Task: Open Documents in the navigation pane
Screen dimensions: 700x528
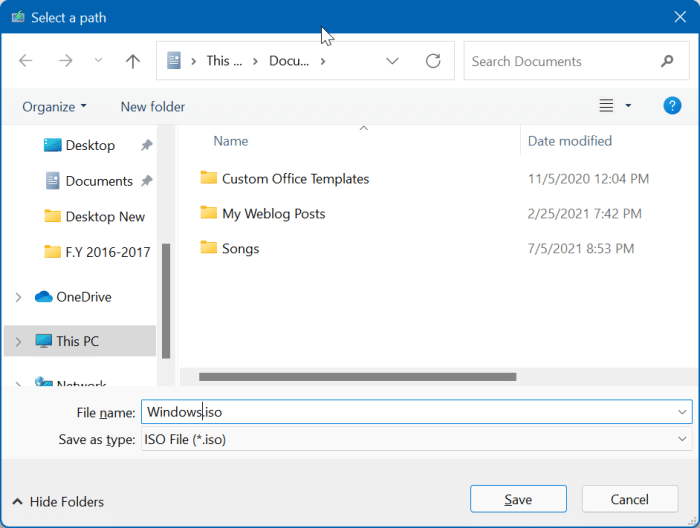Action: pyautogui.click(x=99, y=181)
